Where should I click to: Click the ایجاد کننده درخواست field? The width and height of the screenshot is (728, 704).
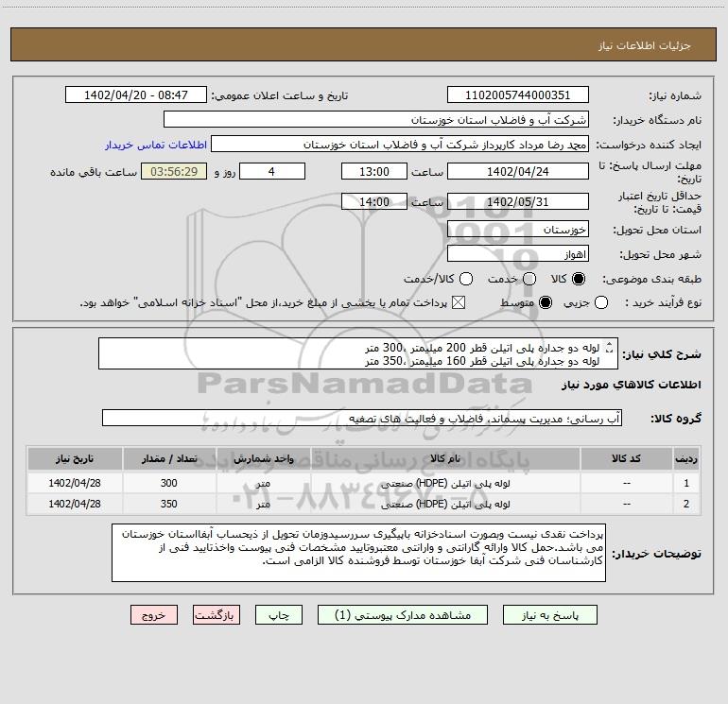400,144
